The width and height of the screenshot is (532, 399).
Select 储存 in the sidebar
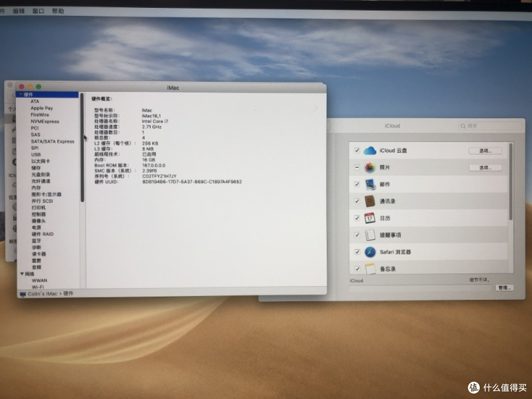[36, 168]
